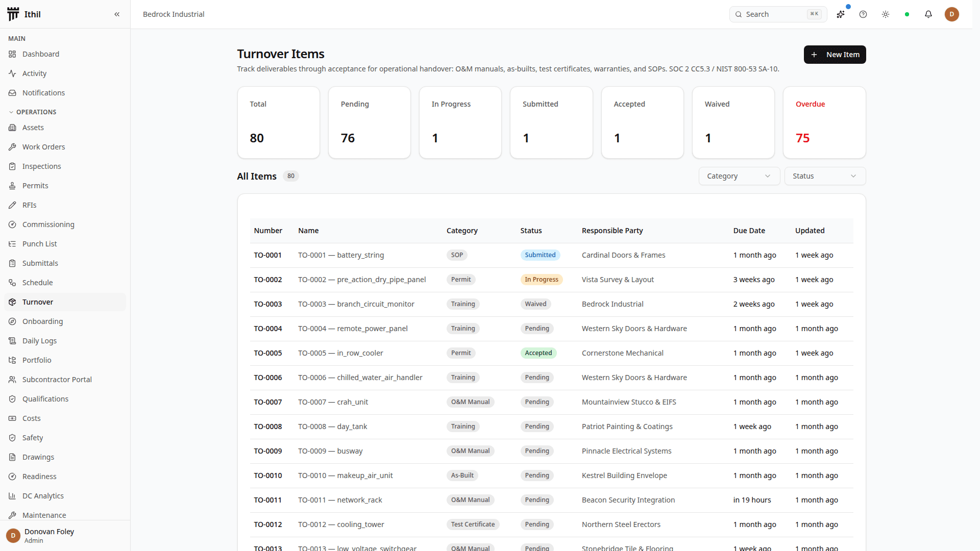Click Vista Survey & Layout cell
Screen dimensions: 980x551
tap(618, 280)
